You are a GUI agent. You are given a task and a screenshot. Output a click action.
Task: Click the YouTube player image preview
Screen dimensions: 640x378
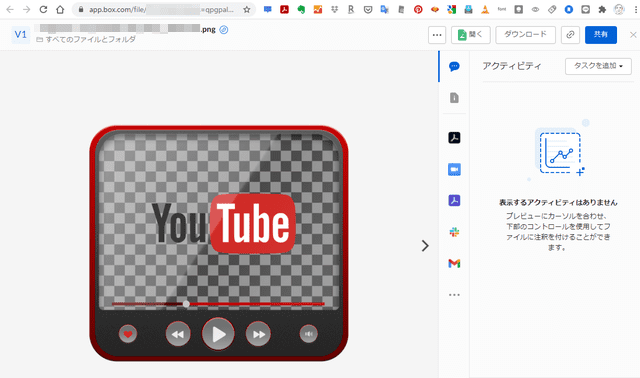(x=219, y=243)
